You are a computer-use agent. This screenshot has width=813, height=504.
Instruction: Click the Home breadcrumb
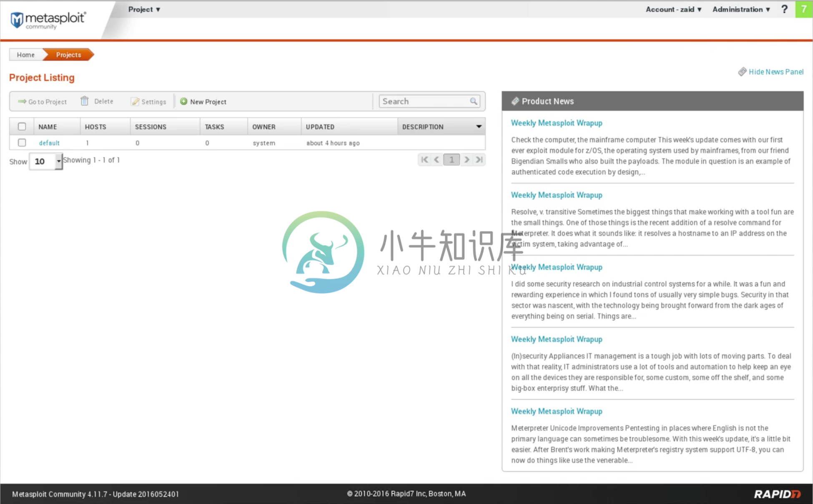click(26, 55)
